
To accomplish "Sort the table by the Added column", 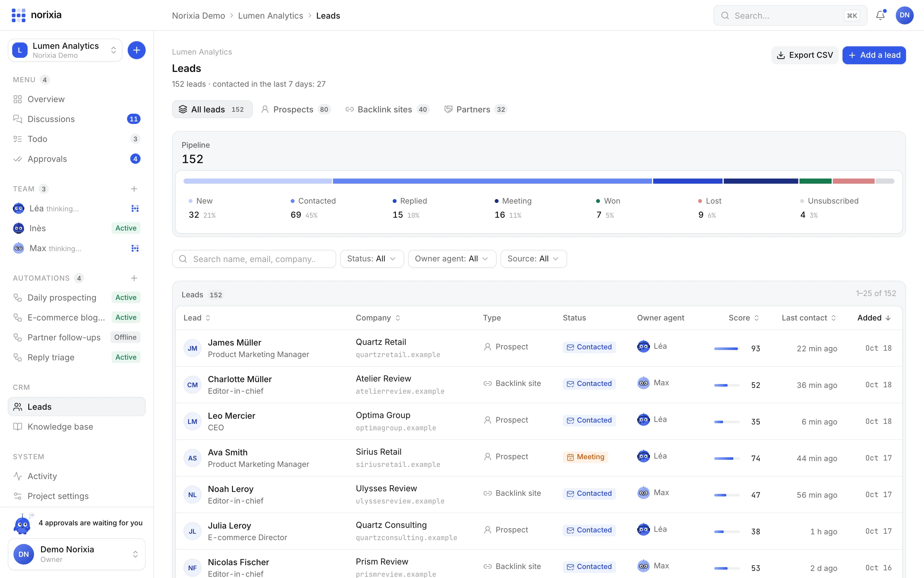I will pyautogui.click(x=874, y=318).
